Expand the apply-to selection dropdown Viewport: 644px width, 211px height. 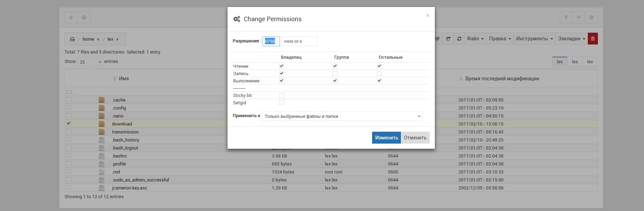point(342,116)
